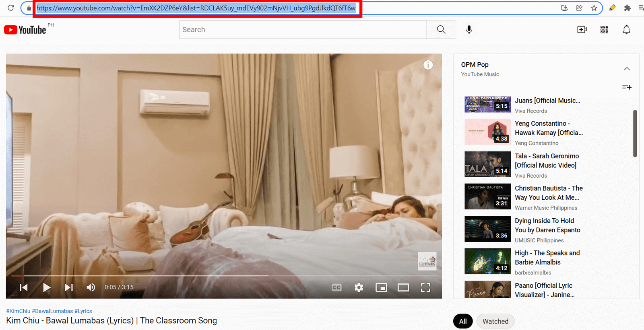Open the High by The Speaks thumbnail
644x330 pixels.
pyautogui.click(x=487, y=261)
